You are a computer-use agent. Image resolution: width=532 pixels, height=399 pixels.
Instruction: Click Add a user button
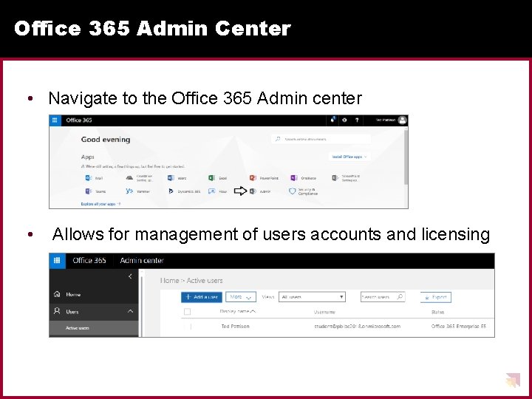tap(202, 297)
